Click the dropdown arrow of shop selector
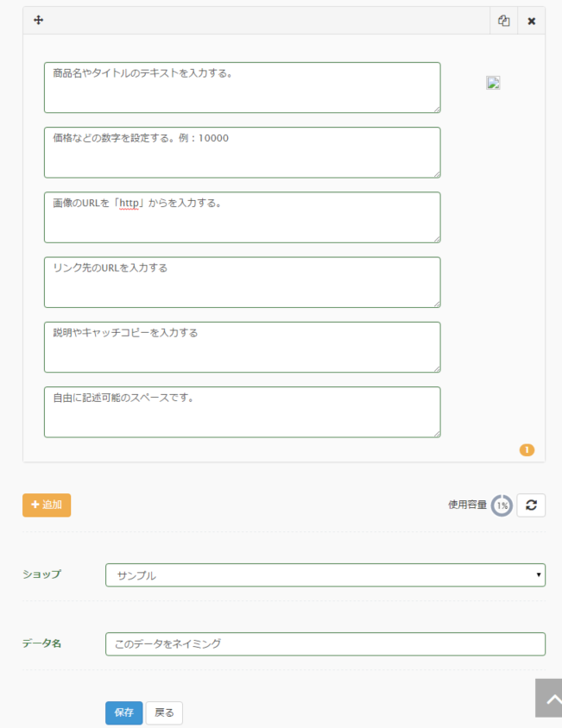The width and height of the screenshot is (562, 728). point(539,574)
